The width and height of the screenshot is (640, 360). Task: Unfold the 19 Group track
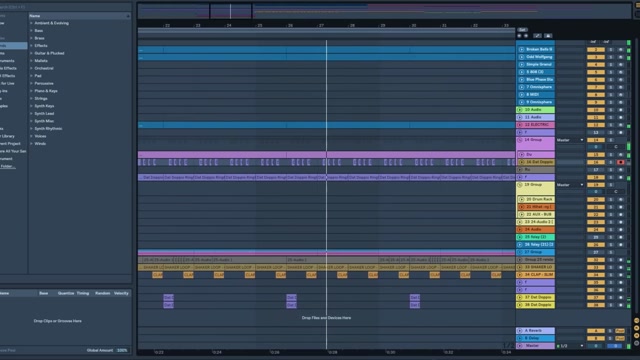coord(520,185)
